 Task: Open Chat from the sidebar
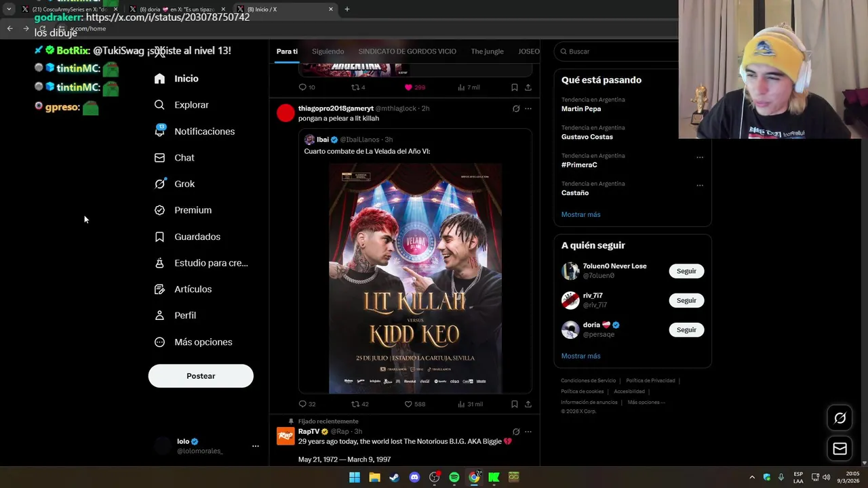[174, 158]
